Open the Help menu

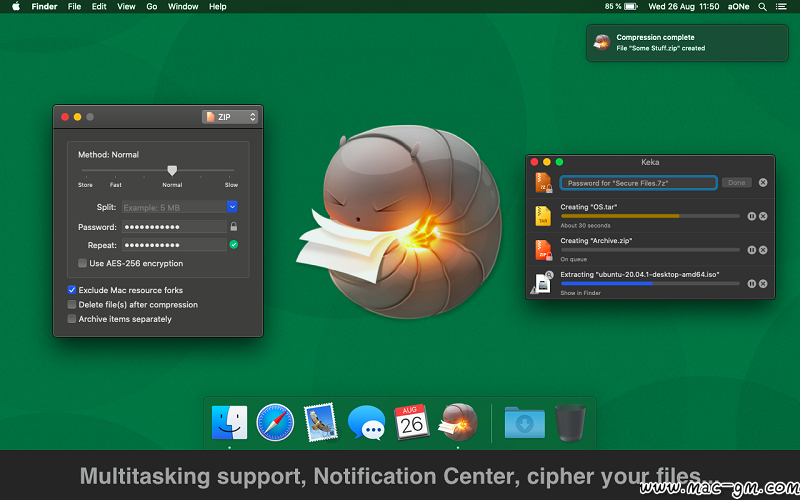217,7
